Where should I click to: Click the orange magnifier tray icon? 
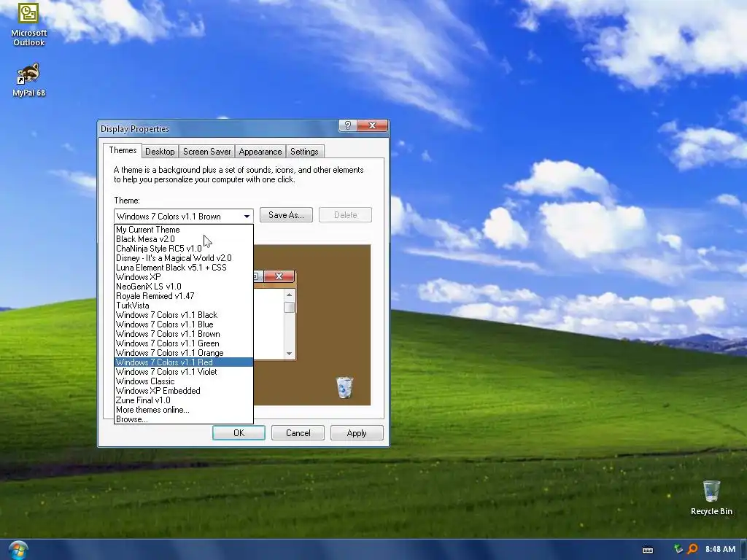pos(692,549)
